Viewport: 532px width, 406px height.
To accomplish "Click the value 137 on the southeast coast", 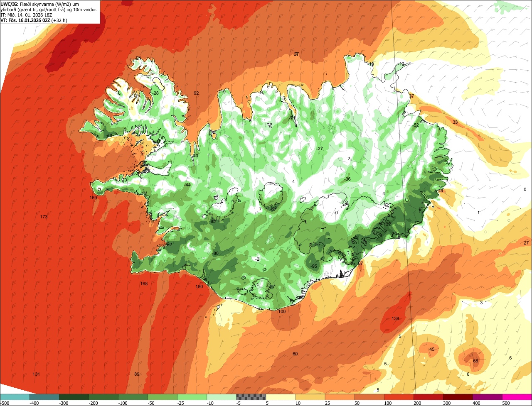I will (387, 224).
